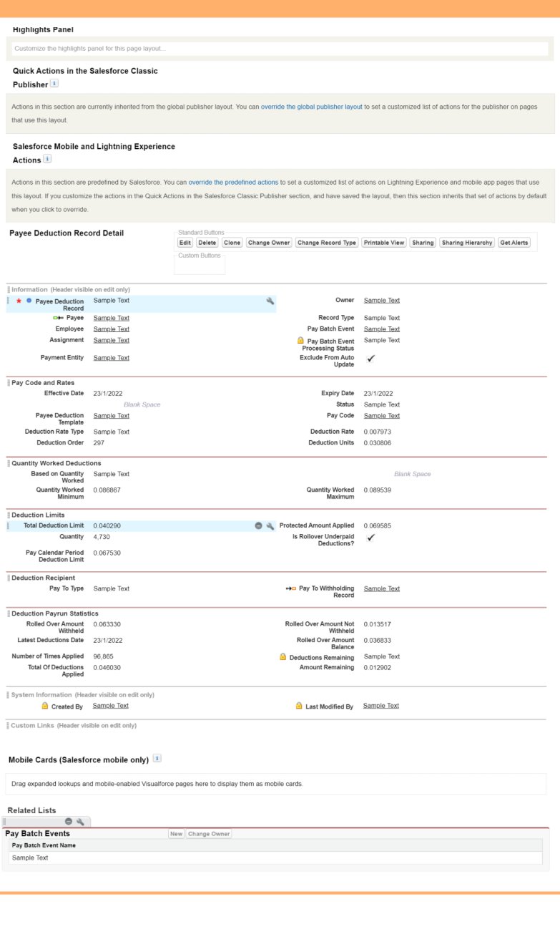Grab the Quantity Worked Deductions section handle
The width and height of the screenshot is (560, 942).
[x=9, y=464]
